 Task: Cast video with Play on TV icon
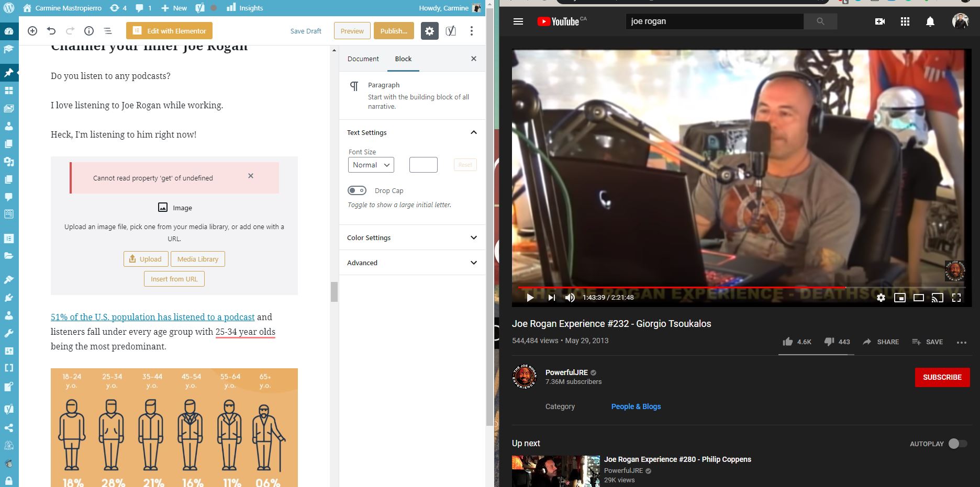click(x=938, y=297)
